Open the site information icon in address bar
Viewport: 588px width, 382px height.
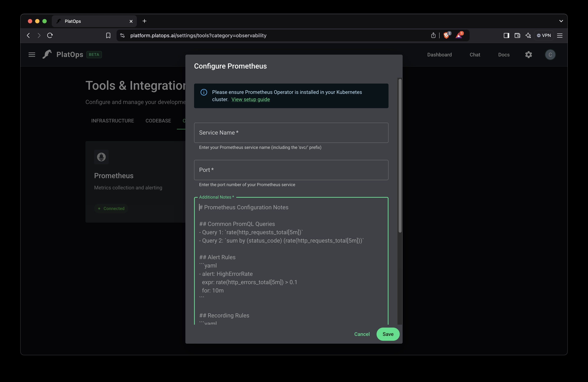click(122, 35)
